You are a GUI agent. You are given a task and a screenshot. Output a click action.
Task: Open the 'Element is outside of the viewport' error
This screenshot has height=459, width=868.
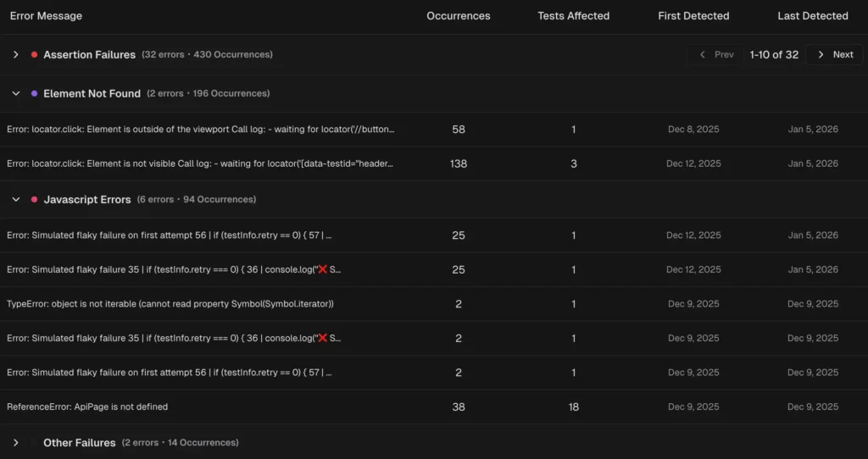(x=200, y=130)
